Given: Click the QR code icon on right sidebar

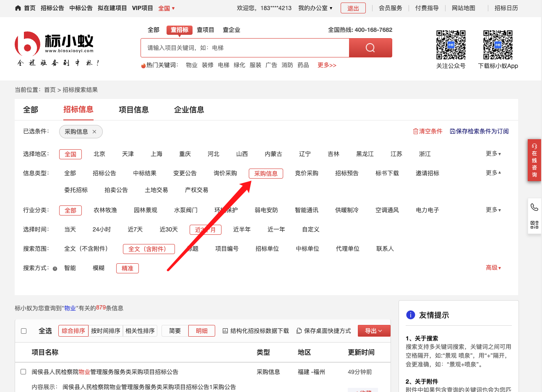Looking at the screenshot, I should [534, 225].
